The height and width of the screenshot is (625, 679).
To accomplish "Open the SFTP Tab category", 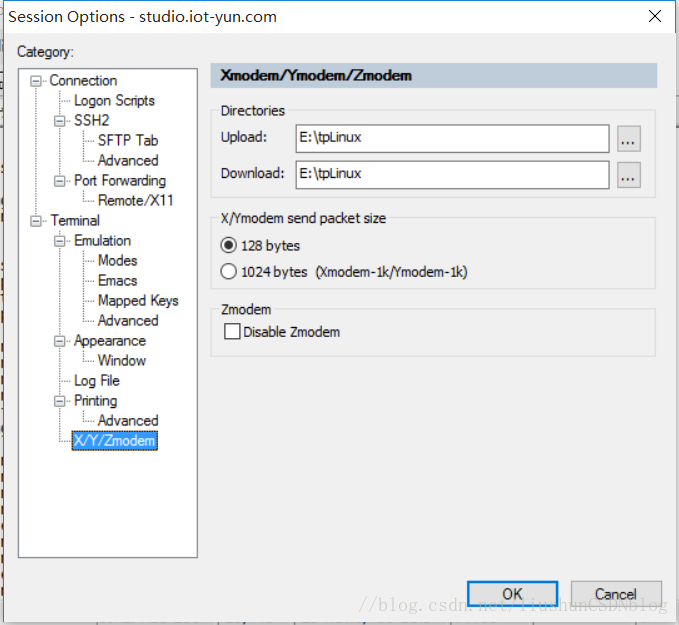I will (128, 140).
